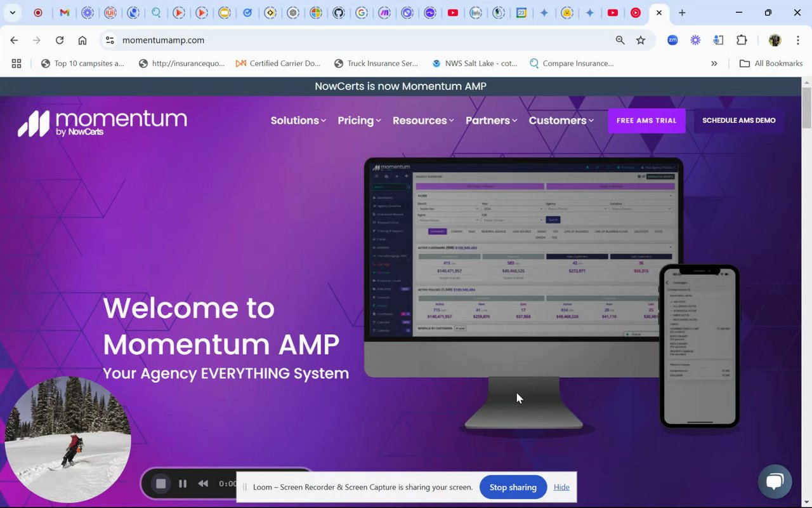Open a new browser tab
This screenshot has width=812, height=508.
click(x=682, y=13)
